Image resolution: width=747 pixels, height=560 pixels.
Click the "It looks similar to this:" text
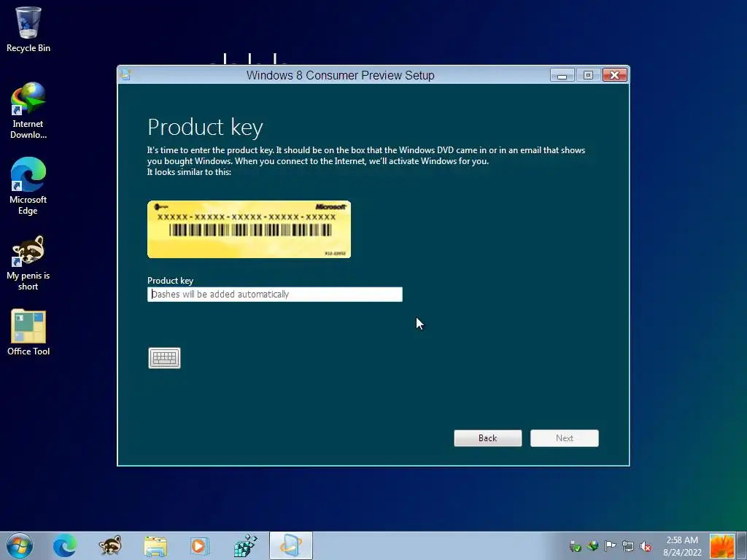[x=189, y=172]
